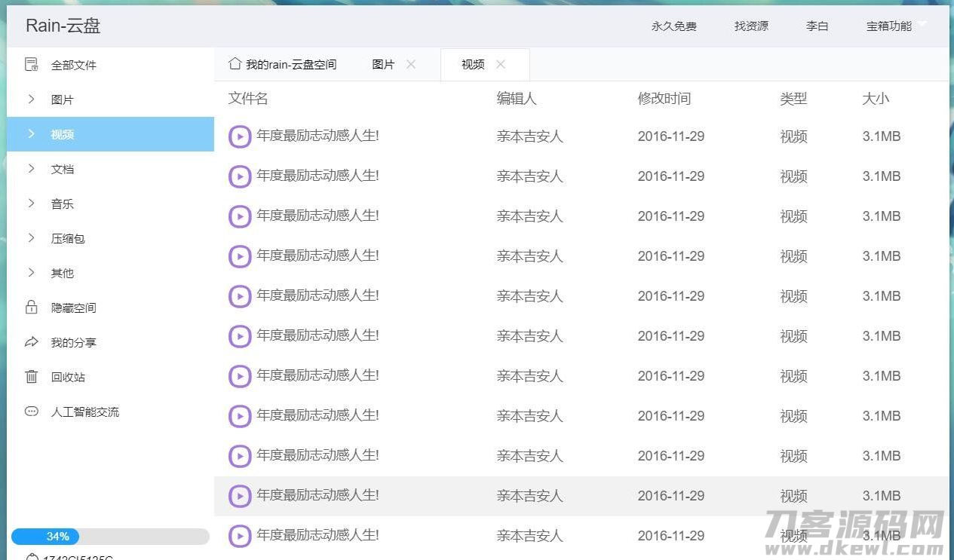Open the 李白 account link
Screen dimensions: 954x560
pos(817,25)
